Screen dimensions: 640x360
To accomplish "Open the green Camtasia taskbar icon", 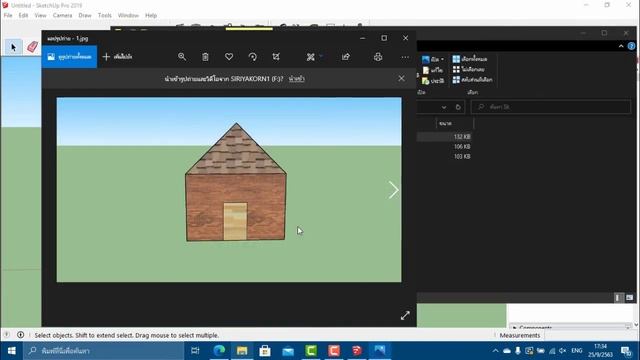I will coord(311,351).
